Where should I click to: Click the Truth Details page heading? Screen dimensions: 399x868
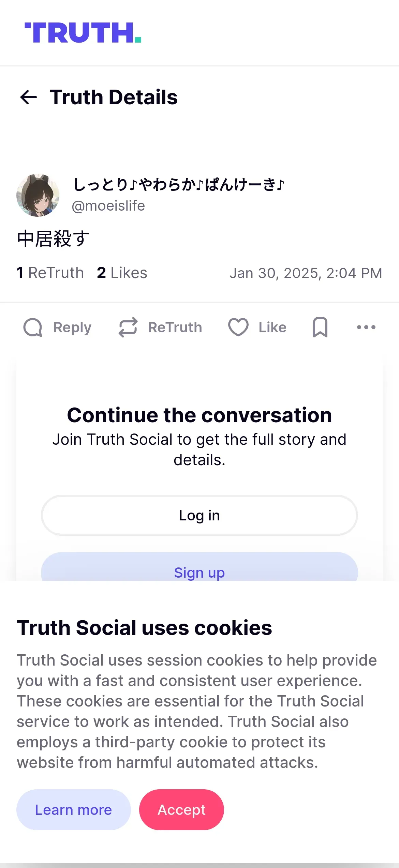tap(114, 97)
